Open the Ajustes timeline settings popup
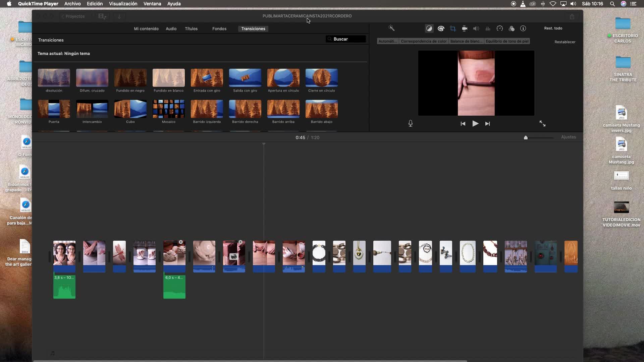The height and width of the screenshot is (362, 644). click(x=568, y=137)
